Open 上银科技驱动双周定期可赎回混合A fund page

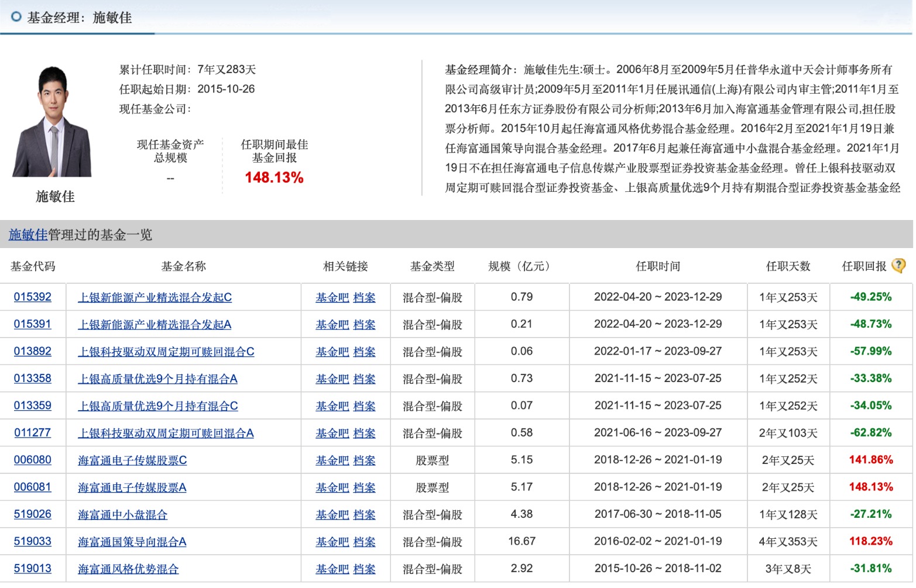click(x=166, y=433)
